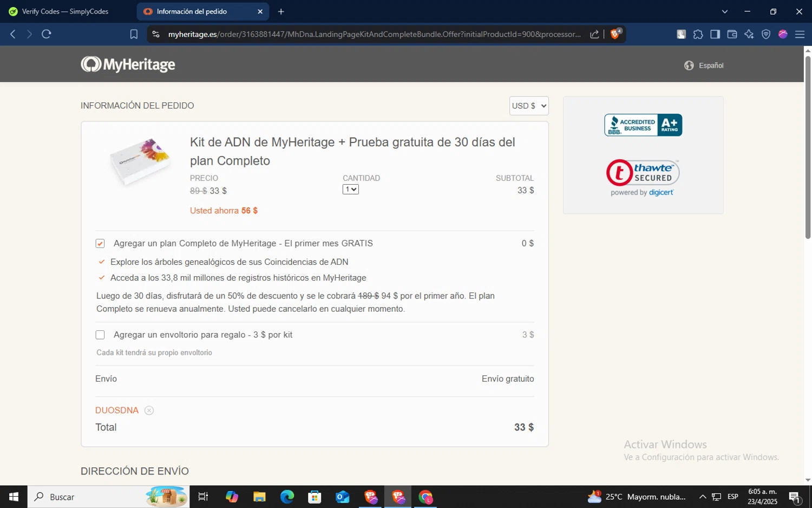Open Microsoft Edge from the taskbar
812x508 pixels.
(x=287, y=497)
